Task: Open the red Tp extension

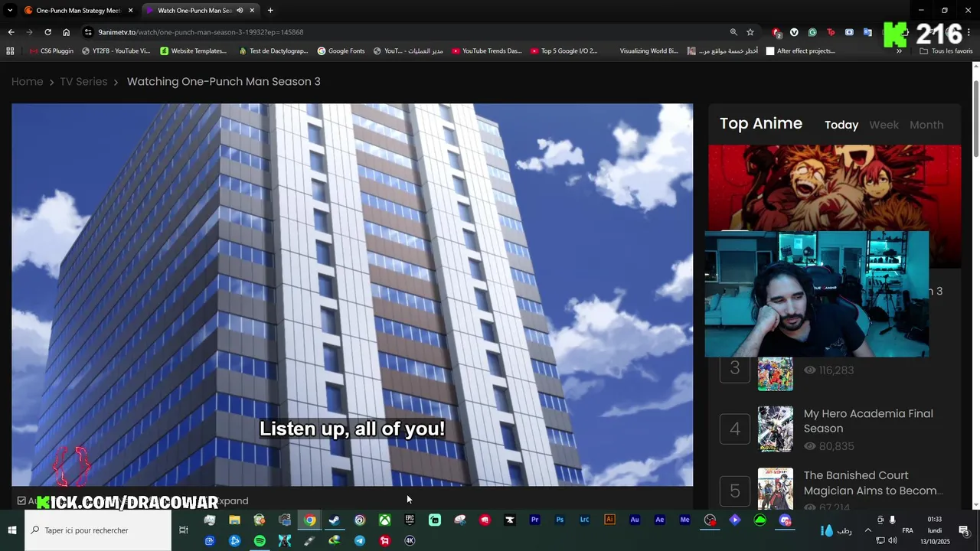Action: [831, 32]
